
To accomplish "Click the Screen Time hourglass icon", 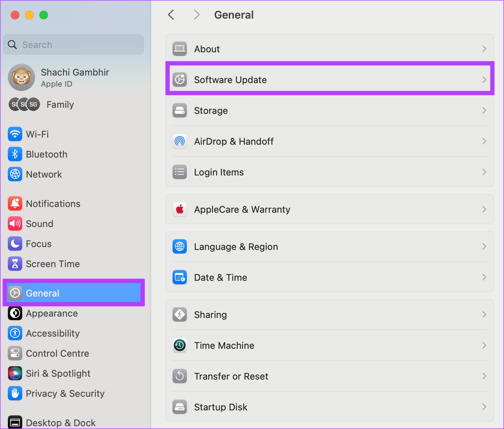I will [15, 264].
